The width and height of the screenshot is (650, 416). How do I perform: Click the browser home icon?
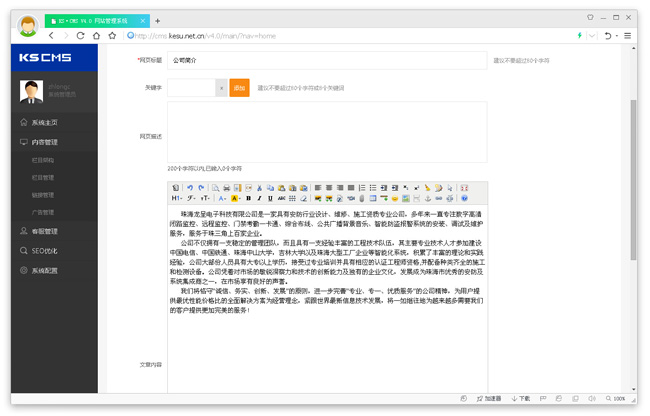pyautogui.click(x=96, y=36)
